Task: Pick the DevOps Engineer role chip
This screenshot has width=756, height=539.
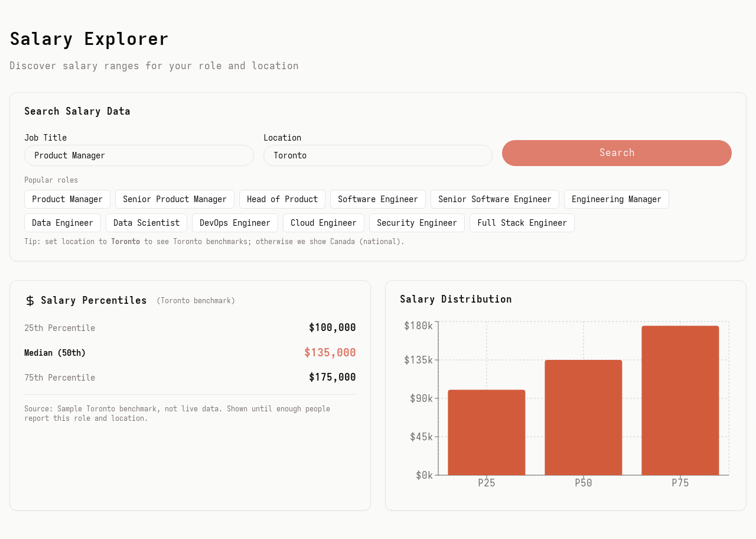Action: 235,223
